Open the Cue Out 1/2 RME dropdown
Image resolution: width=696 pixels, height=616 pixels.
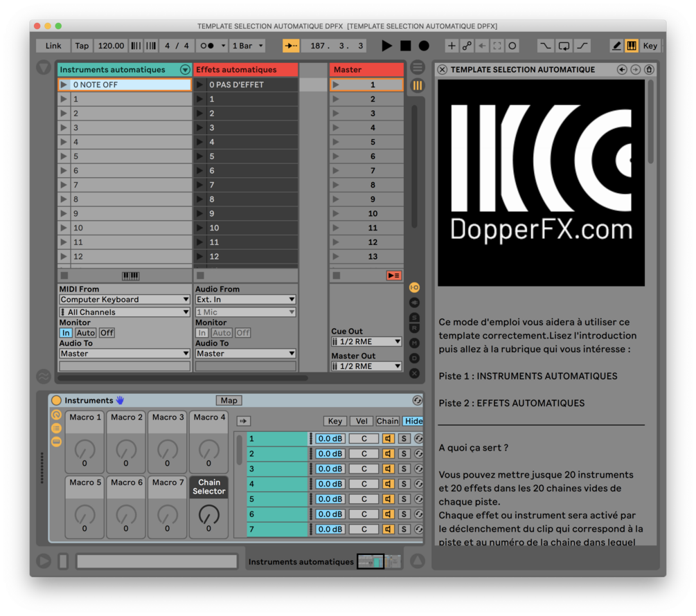[366, 341]
